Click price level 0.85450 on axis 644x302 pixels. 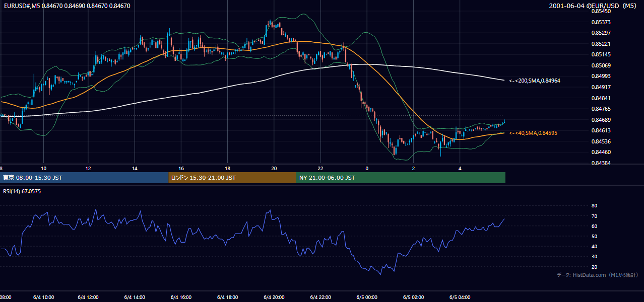coord(601,11)
